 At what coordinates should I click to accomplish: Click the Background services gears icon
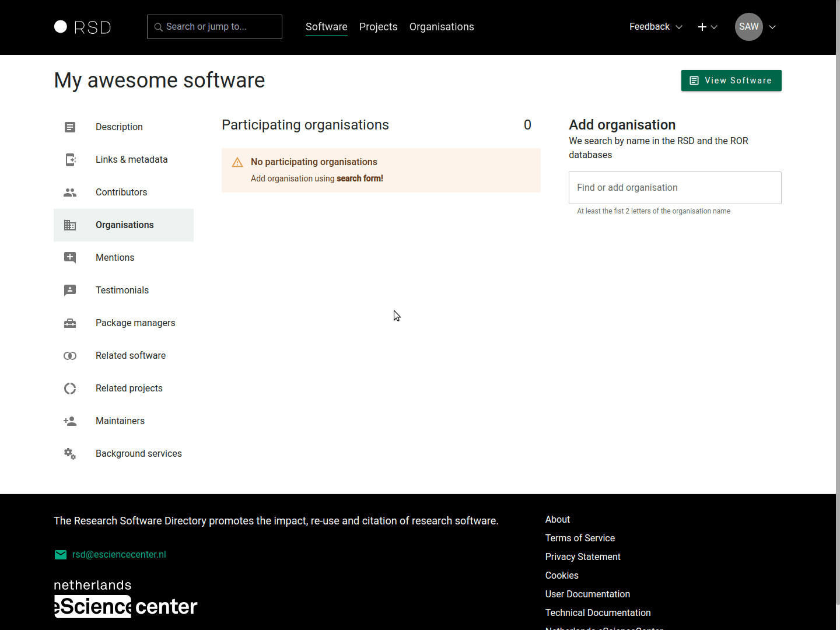(x=70, y=454)
